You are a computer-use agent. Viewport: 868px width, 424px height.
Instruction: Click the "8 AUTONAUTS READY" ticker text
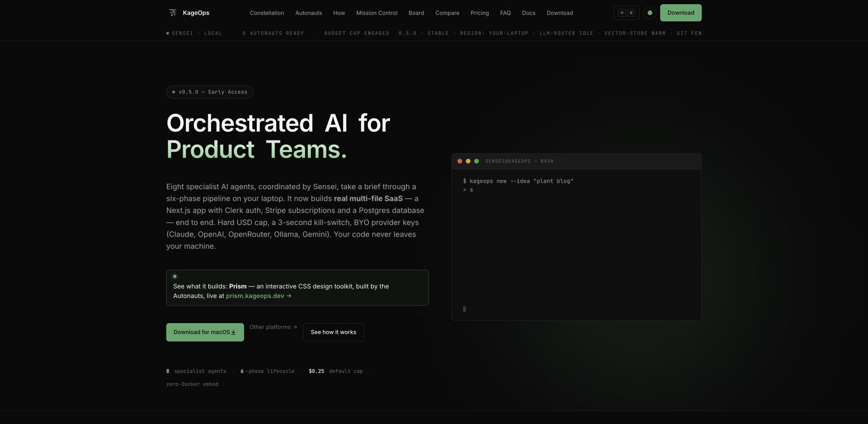point(273,33)
